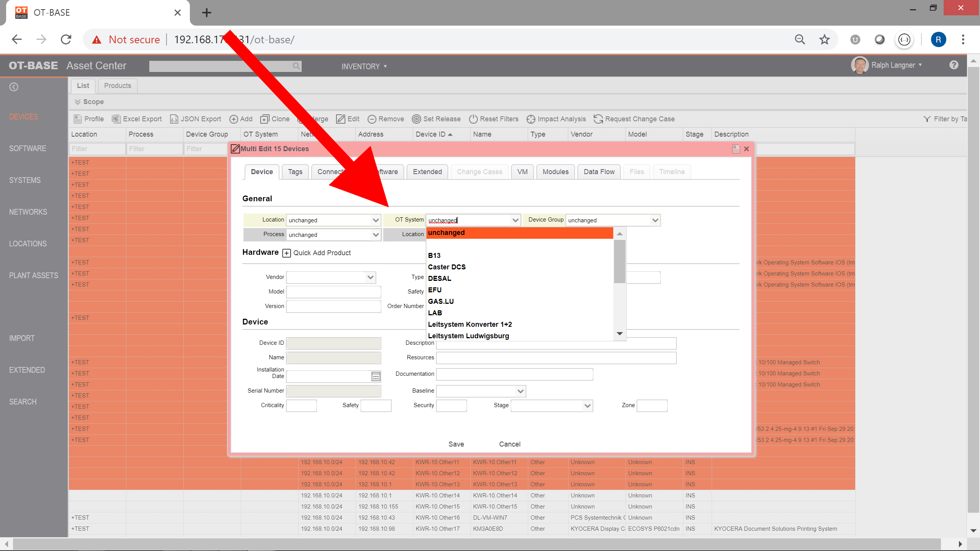This screenshot has width=980, height=551.
Task: Open the Vendor dropdown in Hardware
Action: pos(370,277)
